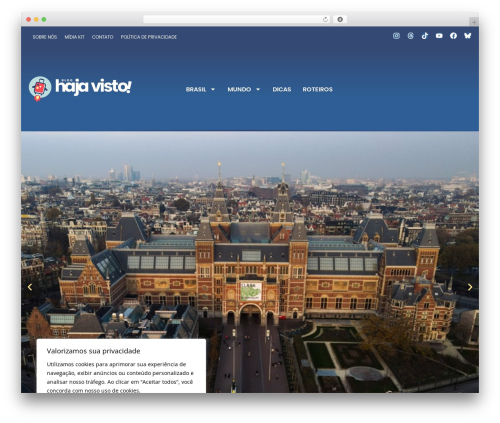Click the Haja Visto suitcase logo
Screen dimensions: 500x423
pyautogui.click(x=40, y=89)
